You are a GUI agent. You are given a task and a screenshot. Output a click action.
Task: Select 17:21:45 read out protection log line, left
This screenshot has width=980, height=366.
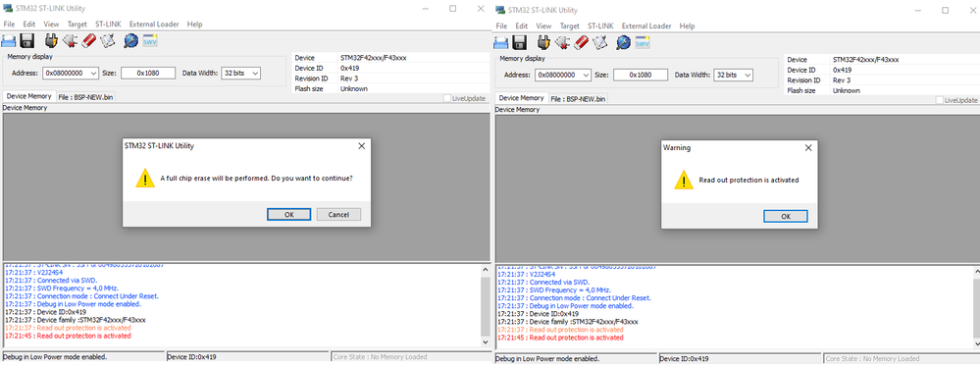pos(68,336)
